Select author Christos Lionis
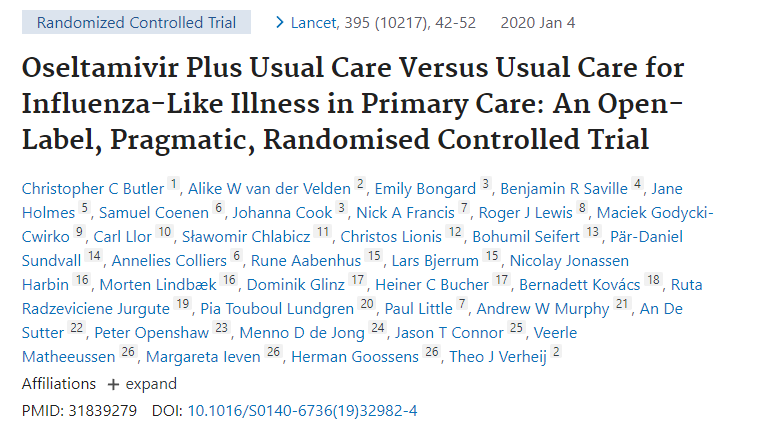The height and width of the screenshot is (439, 764). [391, 236]
